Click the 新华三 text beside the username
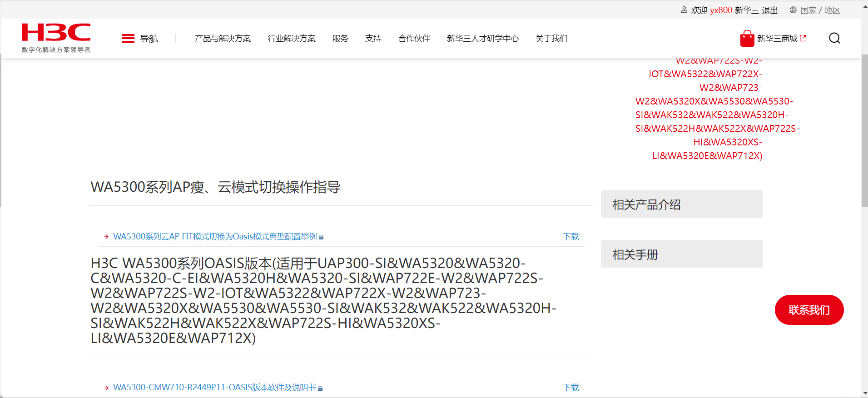The height and width of the screenshot is (398, 868). click(747, 10)
